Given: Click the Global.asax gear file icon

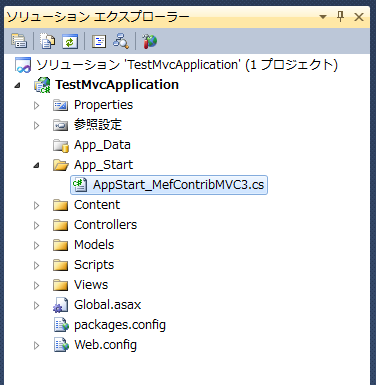Looking at the screenshot, I should coord(61,305).
